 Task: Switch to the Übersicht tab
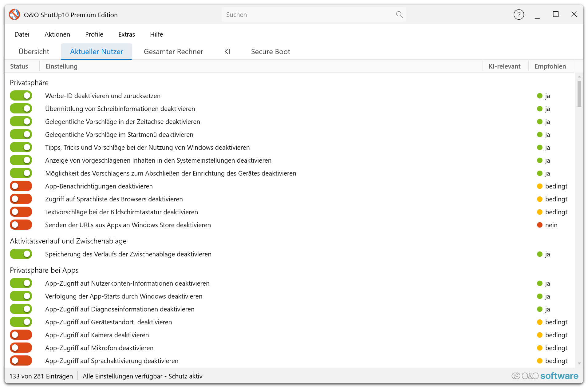(34, 52)
